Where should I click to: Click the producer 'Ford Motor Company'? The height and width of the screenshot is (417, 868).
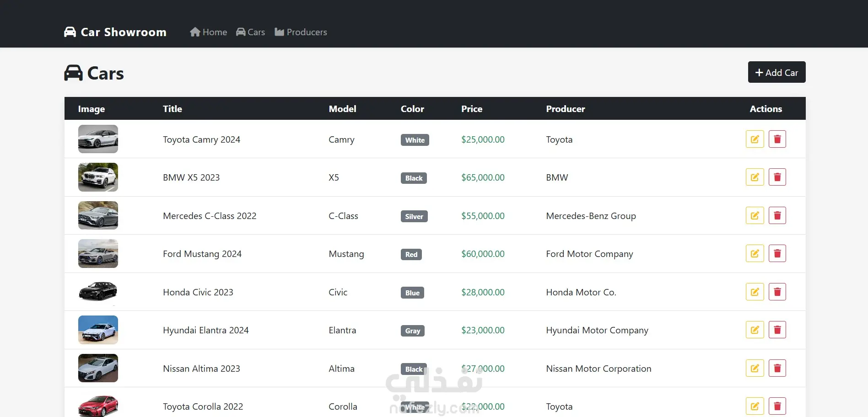click(x=589, y=254)
